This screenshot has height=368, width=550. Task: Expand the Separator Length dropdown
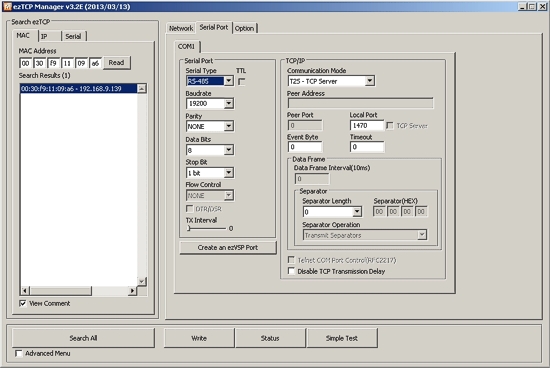357,212
